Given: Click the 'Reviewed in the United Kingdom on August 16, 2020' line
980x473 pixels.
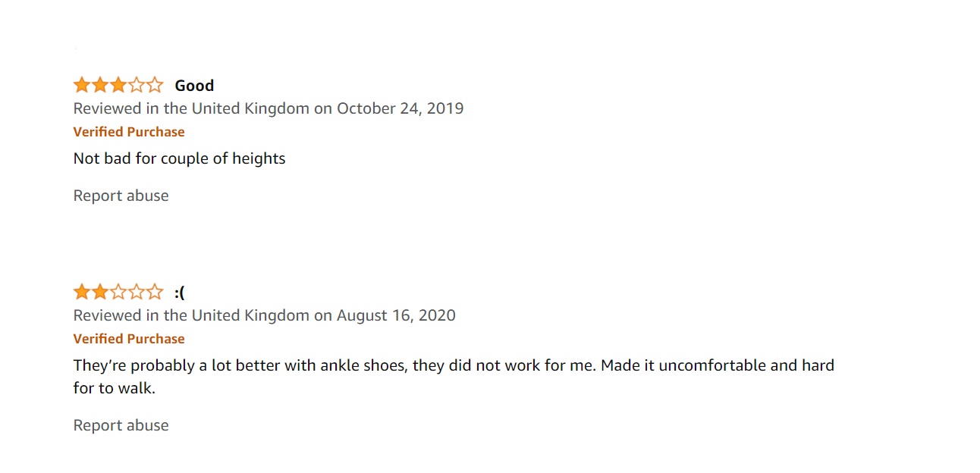Looking at the screenshot, I should [x=264, y=315].
